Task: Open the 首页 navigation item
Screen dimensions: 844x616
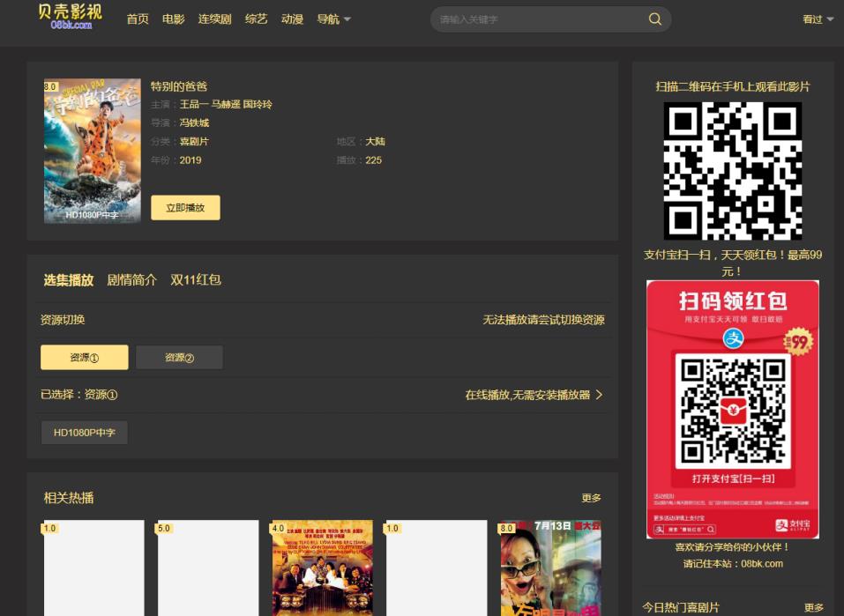Action: click(138, 19)
